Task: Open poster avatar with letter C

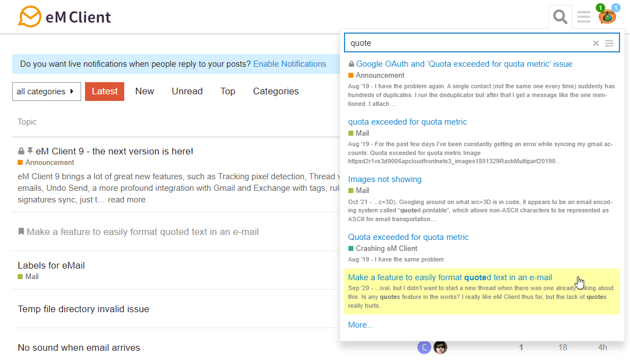Action: (424, 347)
